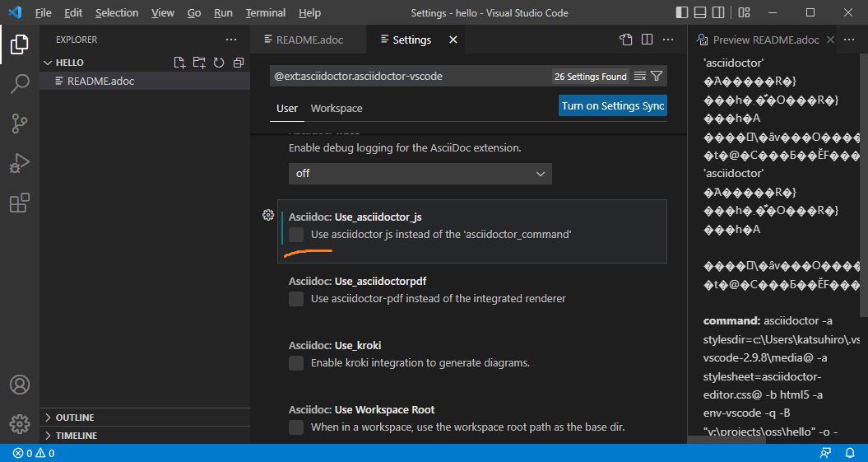Viewport: 868px width, 462px height.
Task: Open more actions for Settings editor group
Action: click(668, 40)
